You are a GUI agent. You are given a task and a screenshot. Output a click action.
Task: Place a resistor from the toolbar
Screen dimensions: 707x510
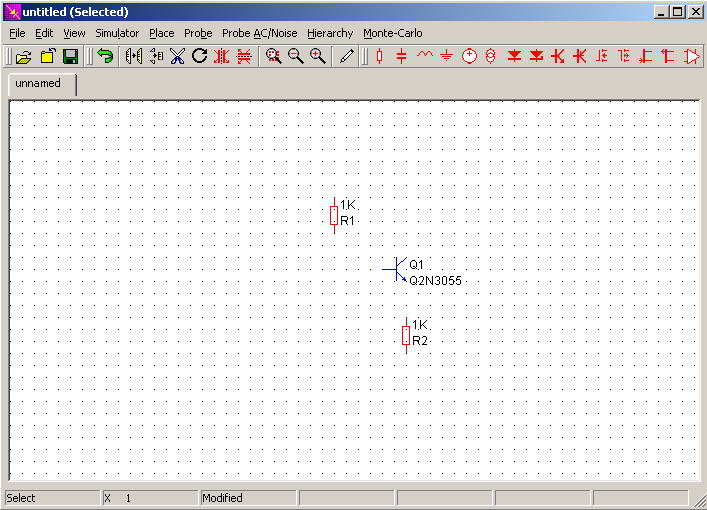pos(379,56)
